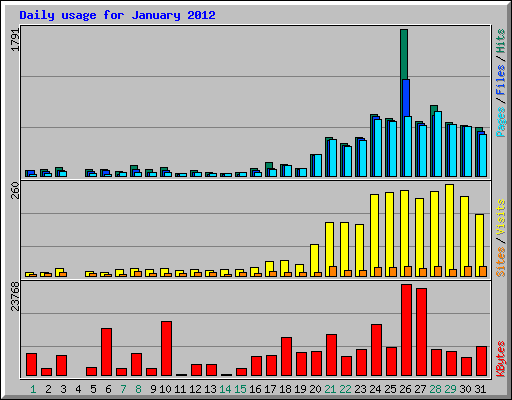Click day label 10 on the x-axis

coord(165,389)
